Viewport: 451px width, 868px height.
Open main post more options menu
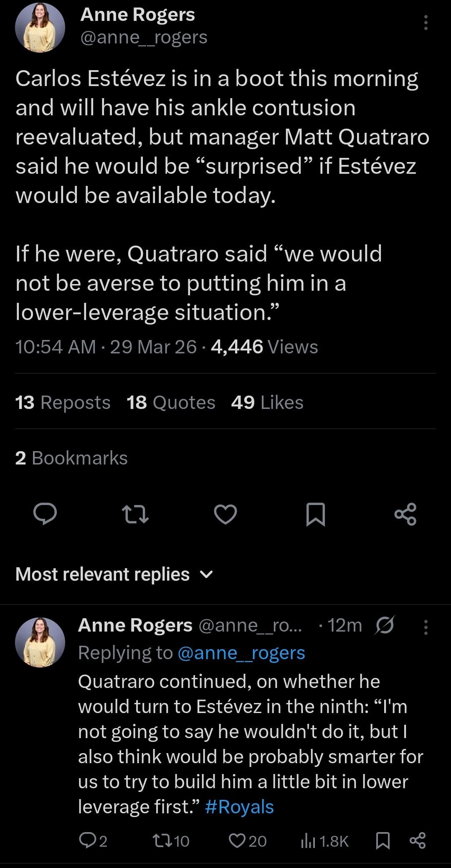426,23
